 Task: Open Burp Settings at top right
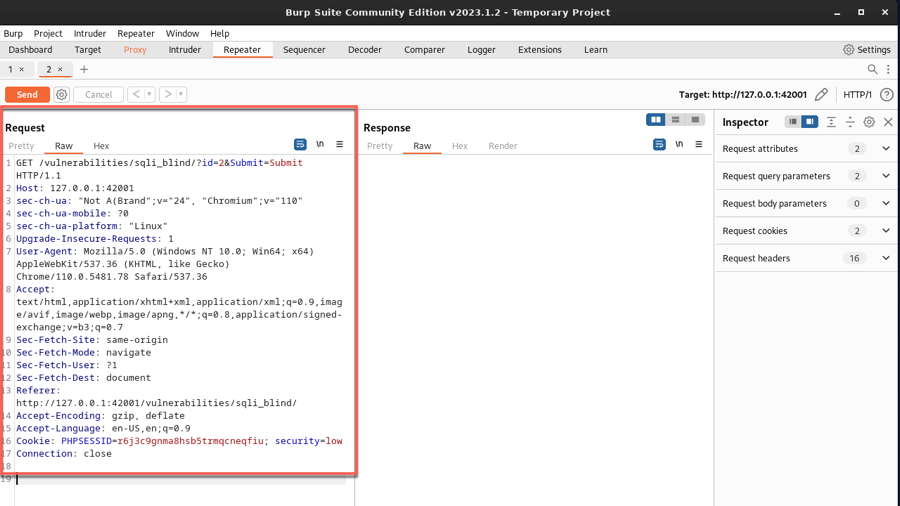pyautogui.click(x=867, y=50)
